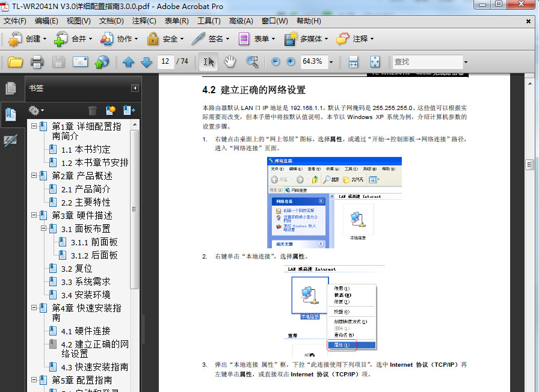Collapse the 第2章 产品概述 bookmark

coord(34,176)
